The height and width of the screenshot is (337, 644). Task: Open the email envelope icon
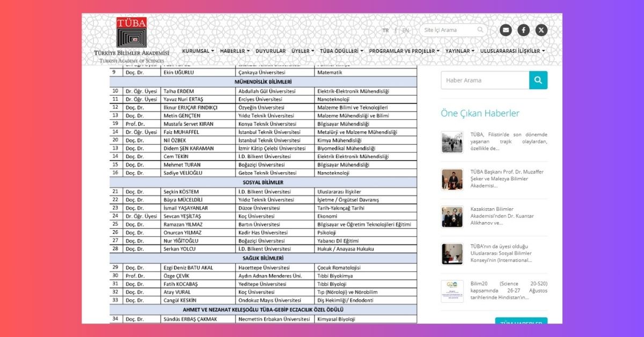point(506,30)
